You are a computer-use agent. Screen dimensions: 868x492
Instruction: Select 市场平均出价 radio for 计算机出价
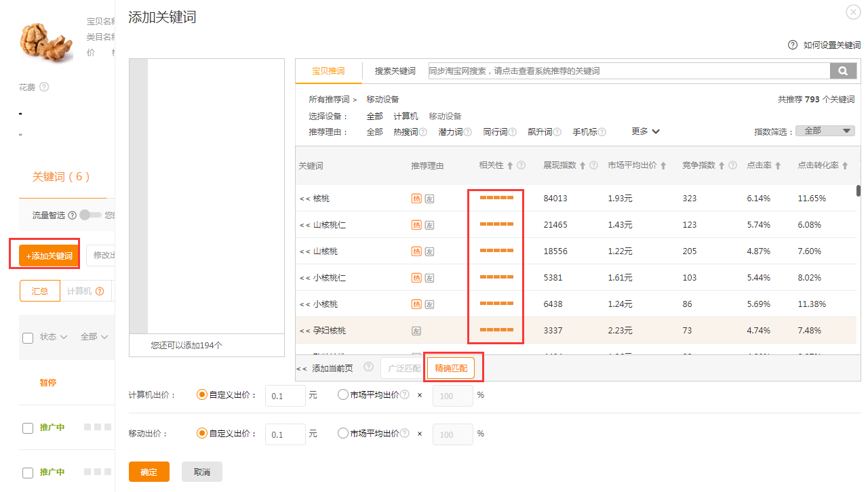[343, 395]
